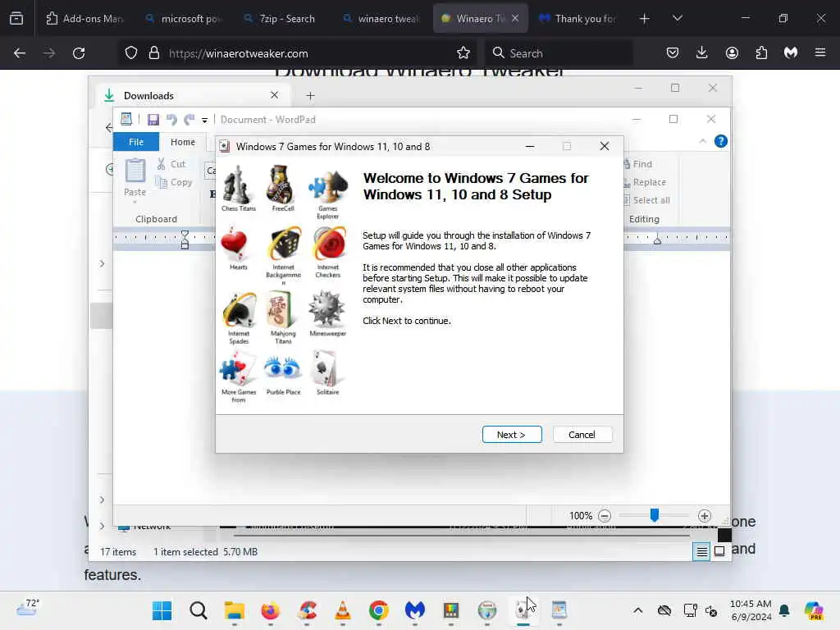Click Replace in the Editing group
840x630 pixels.
[x=645, y=182]
